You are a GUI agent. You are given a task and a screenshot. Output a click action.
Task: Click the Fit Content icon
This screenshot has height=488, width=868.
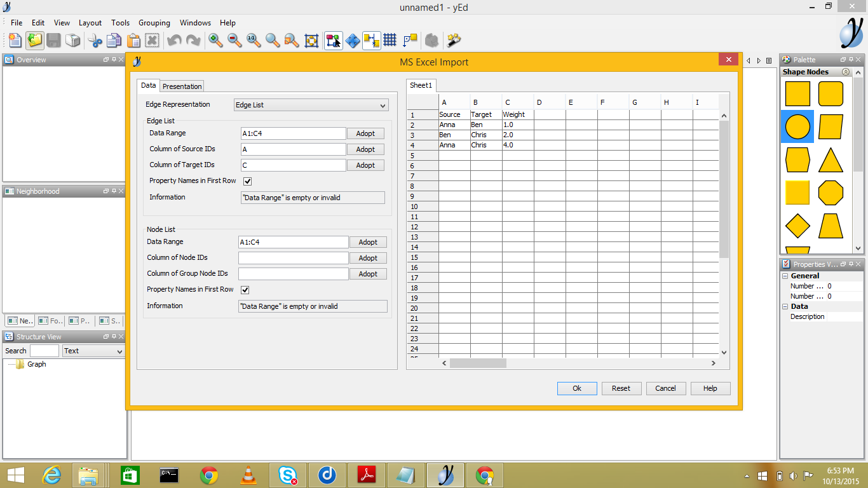[x=311, y=41]
